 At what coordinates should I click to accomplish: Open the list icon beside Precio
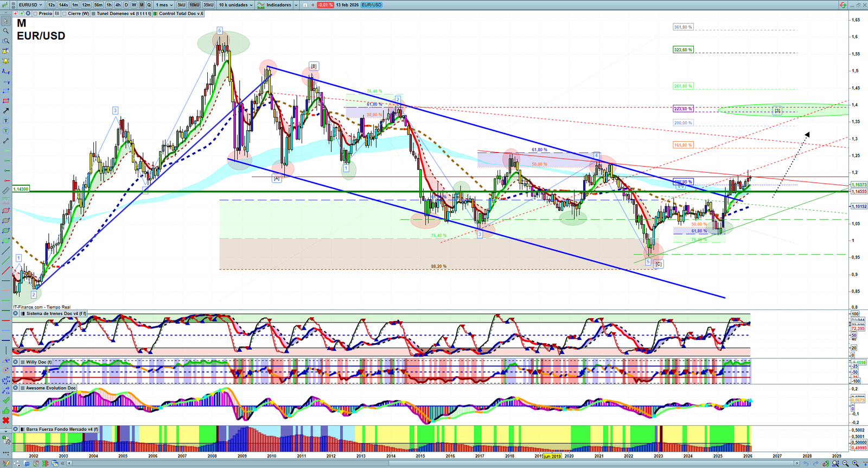click(57, 14)
